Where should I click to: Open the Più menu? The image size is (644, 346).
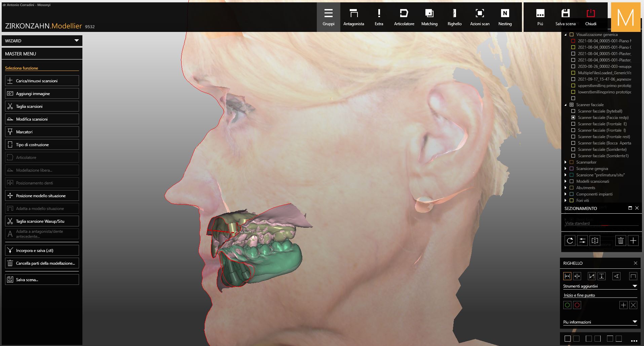pos(540,17)
